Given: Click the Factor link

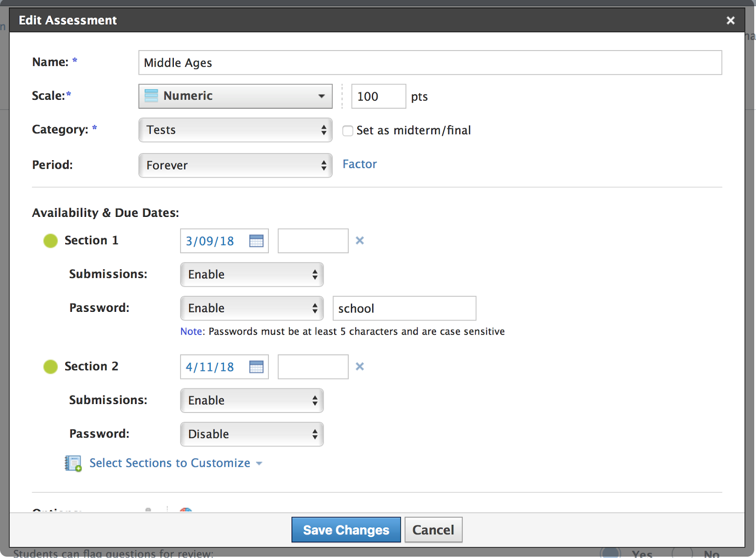Looking at the screenshot, I should [x=360, y=164].
